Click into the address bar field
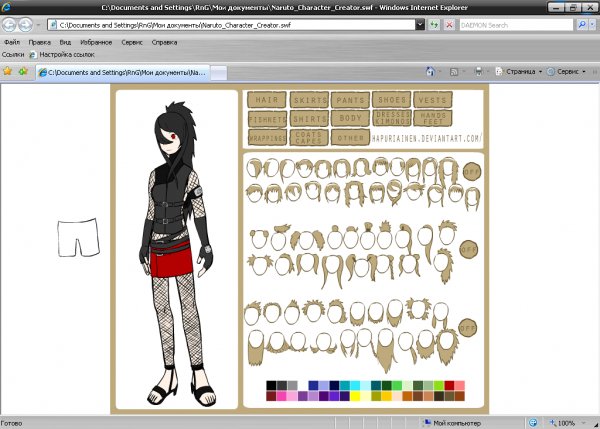 pyautogui.click(x=233, y=25)
